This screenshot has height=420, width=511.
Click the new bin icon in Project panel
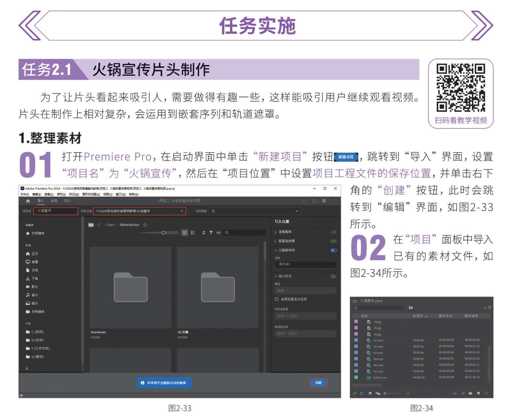470,393
